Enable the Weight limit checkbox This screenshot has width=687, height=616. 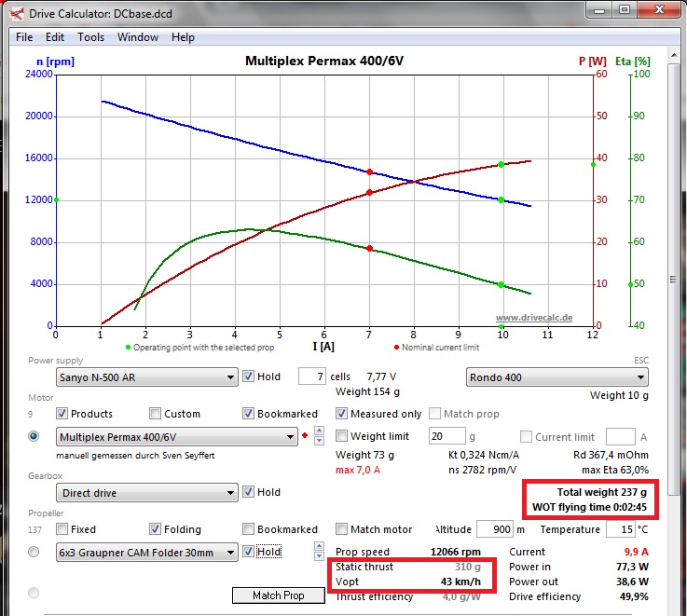[342, 436]
